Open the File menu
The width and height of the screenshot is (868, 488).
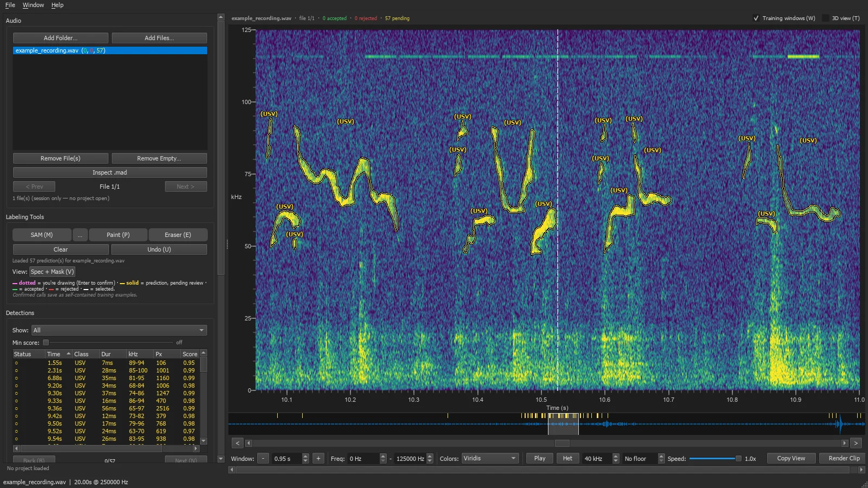coord(10,5)
